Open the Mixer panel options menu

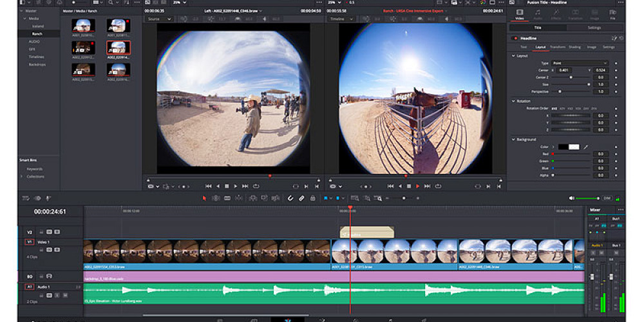pyautogui.click(x=620, y=210)
